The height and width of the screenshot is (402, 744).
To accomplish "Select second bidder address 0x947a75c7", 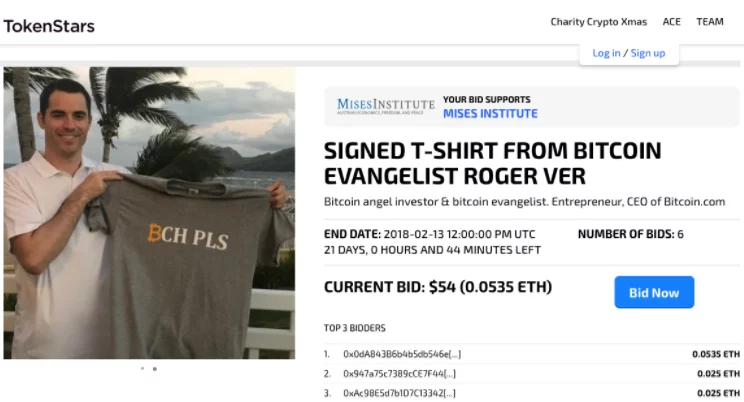I will [400, 374].
